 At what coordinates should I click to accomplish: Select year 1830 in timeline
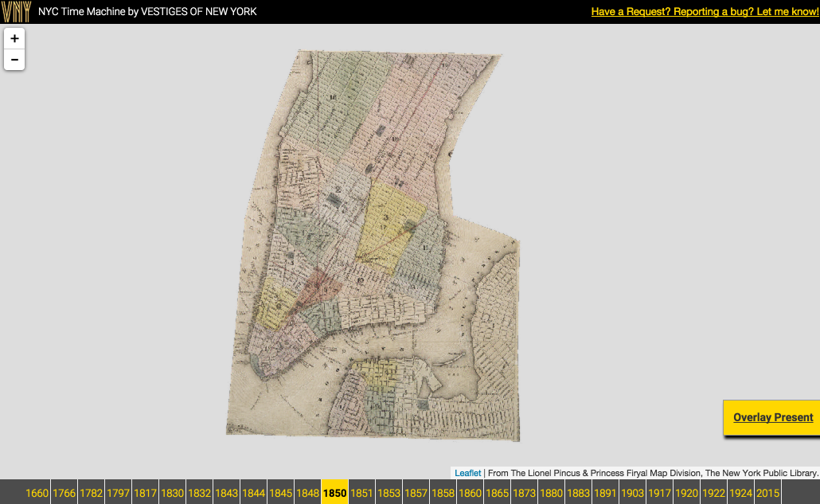pyautogui.click(x=172, y=493)
